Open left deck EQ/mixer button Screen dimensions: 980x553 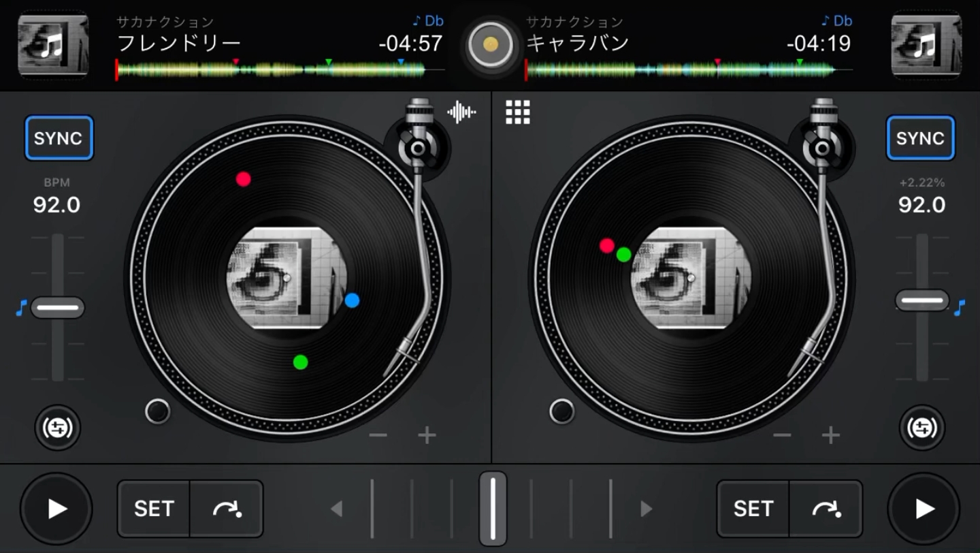pos(58,428)
